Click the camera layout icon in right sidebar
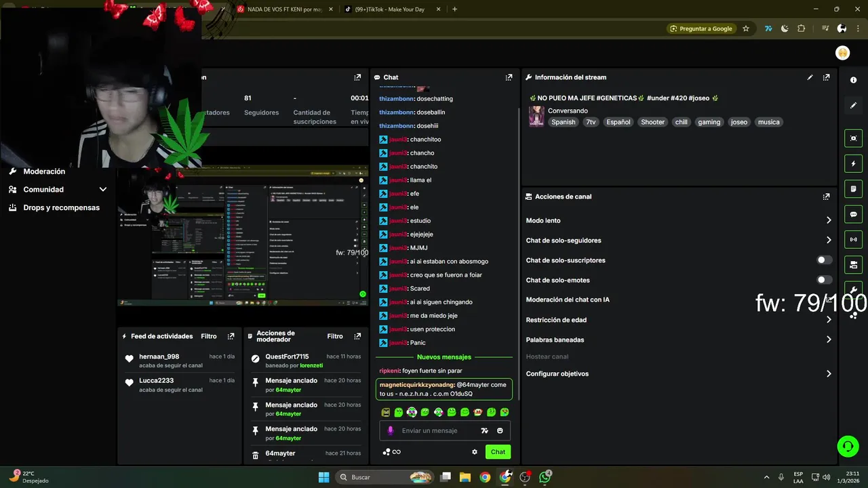This screenshot has width=868, height=488. pyautogui.click(x=853, y=264)
